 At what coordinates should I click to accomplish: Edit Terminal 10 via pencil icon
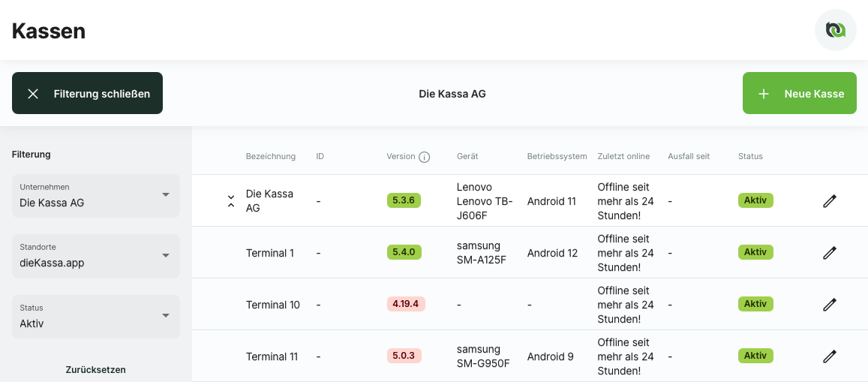[x=829, y=305]
